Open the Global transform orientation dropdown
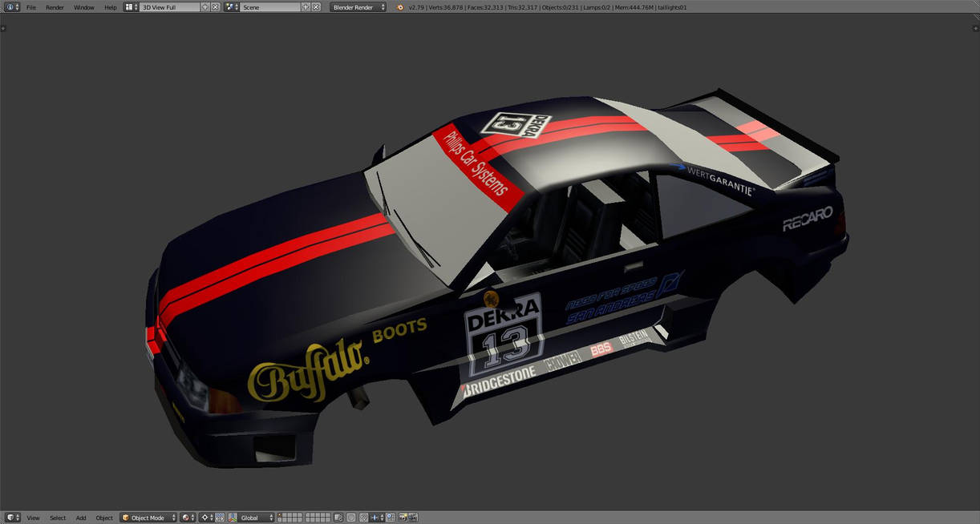Image resolution: width=980 pixels, height=524 pixels. [257, 518]
